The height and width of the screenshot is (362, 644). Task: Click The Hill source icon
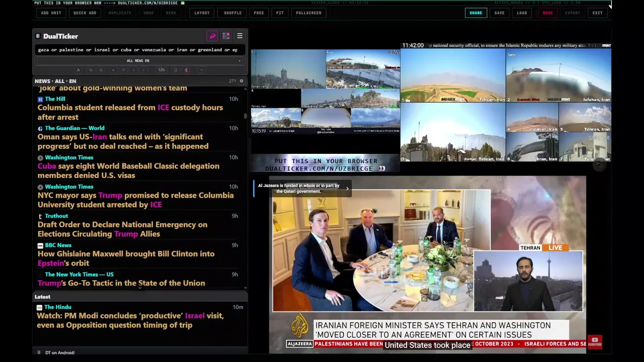(40, 99)
